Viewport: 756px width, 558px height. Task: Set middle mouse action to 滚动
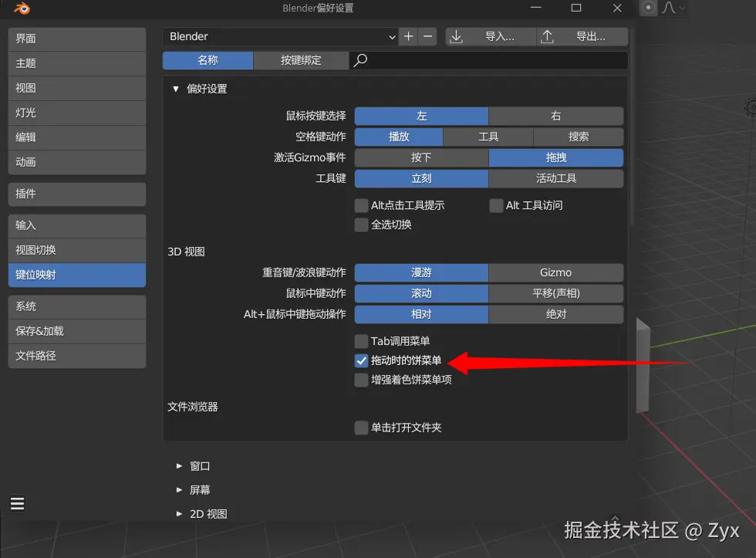[x=421, y=293]
